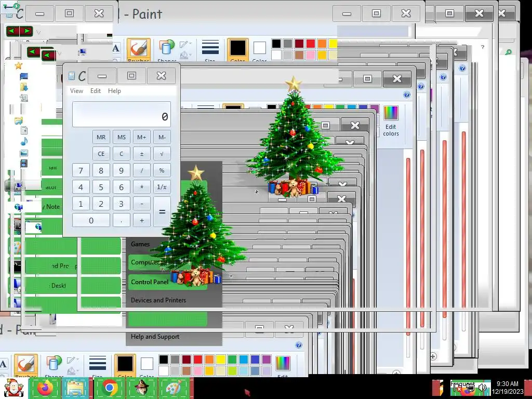The image size is (532, 399).
Task: Open Edit colors rainbow in bottom Paint window
Action: (283, 366)
